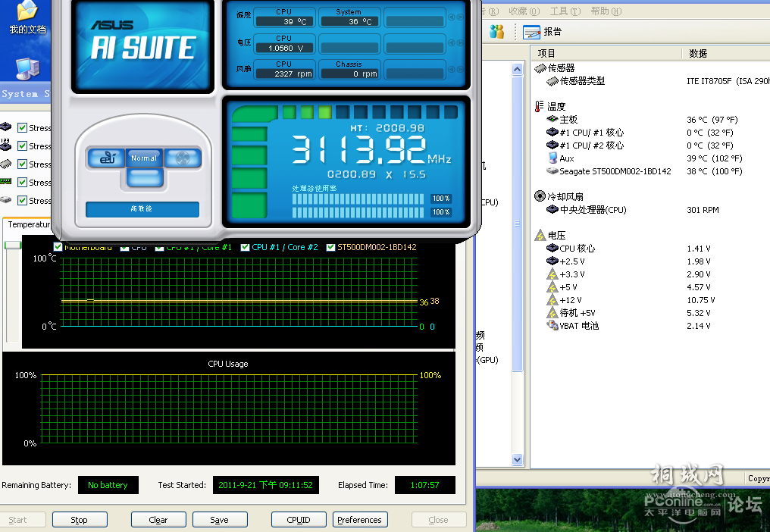
Task: Click the 报告 report icon in the toolbar
Action: [x=532, y=33]
